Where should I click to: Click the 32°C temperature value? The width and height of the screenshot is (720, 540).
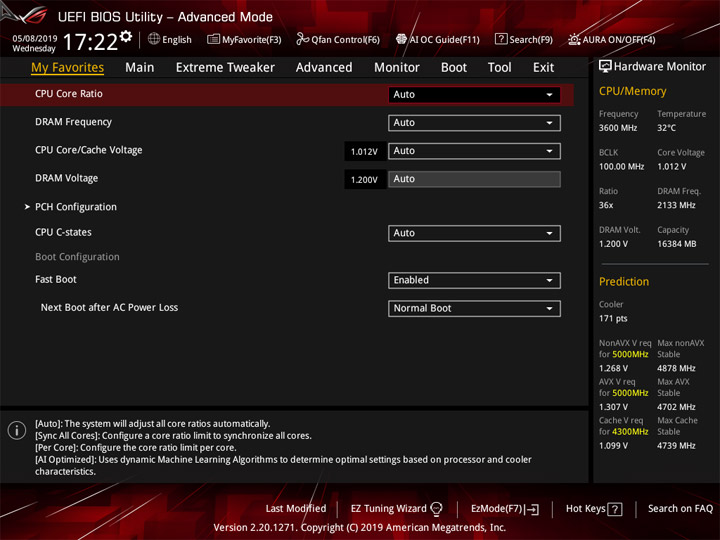[666, 128]
